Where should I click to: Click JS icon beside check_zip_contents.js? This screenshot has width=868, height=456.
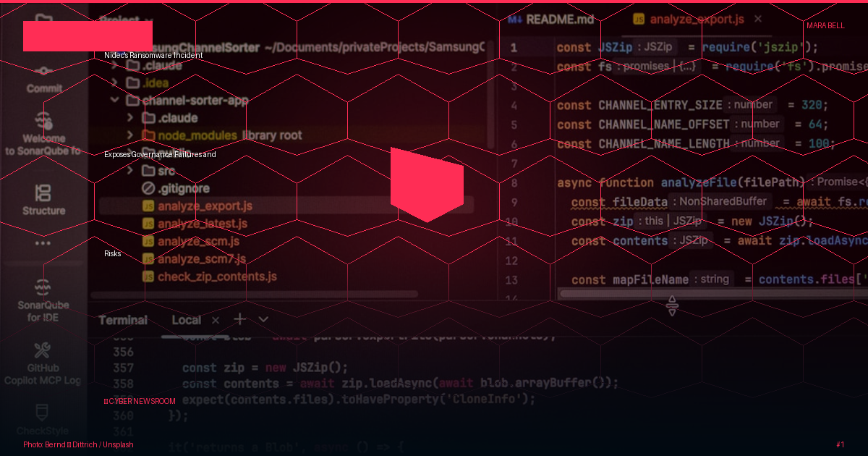click(148, 276)
